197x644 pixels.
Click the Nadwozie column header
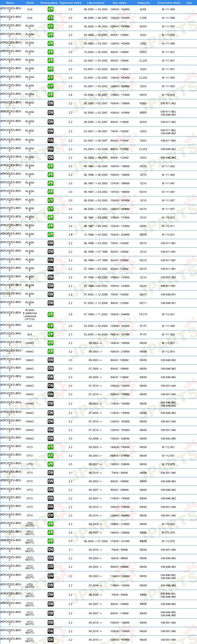click(x=143, y=3)
